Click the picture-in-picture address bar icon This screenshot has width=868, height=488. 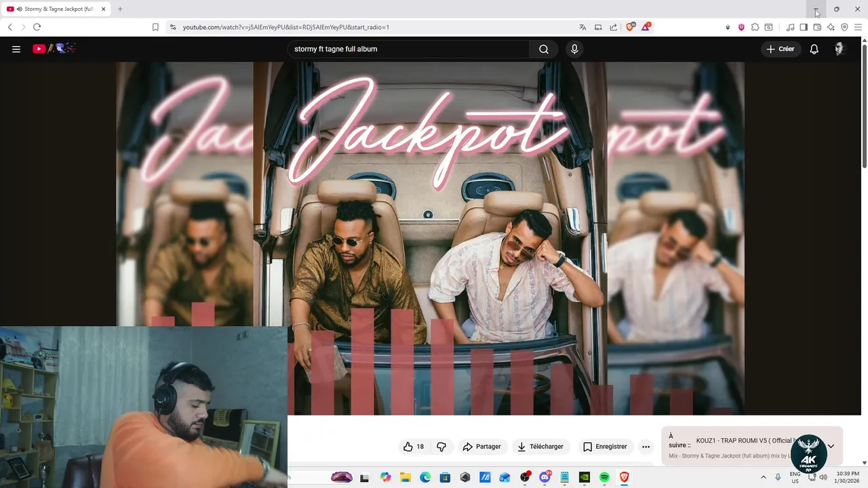(598, 27)
